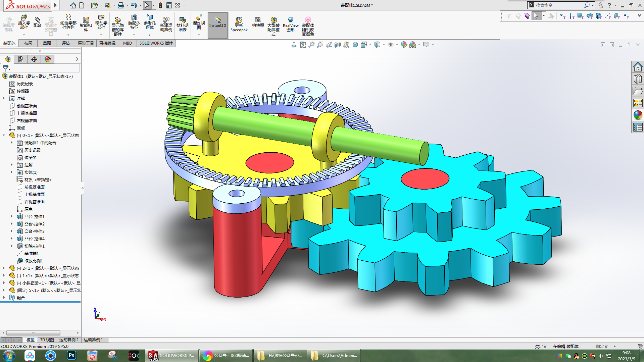Click the 新建运动算例 new motion study tool
644x362 pixels.
click(x=166, y=24)
